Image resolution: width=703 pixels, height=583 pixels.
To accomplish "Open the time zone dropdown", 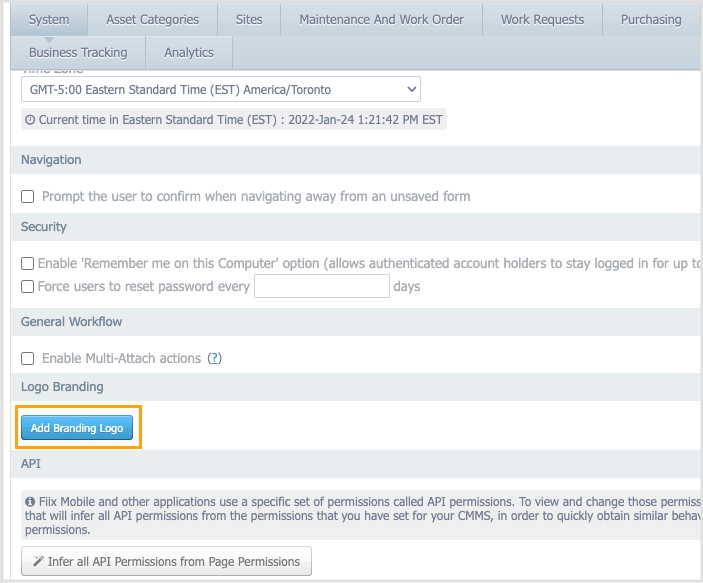I will pyautogui.click(x=221, y=89).
